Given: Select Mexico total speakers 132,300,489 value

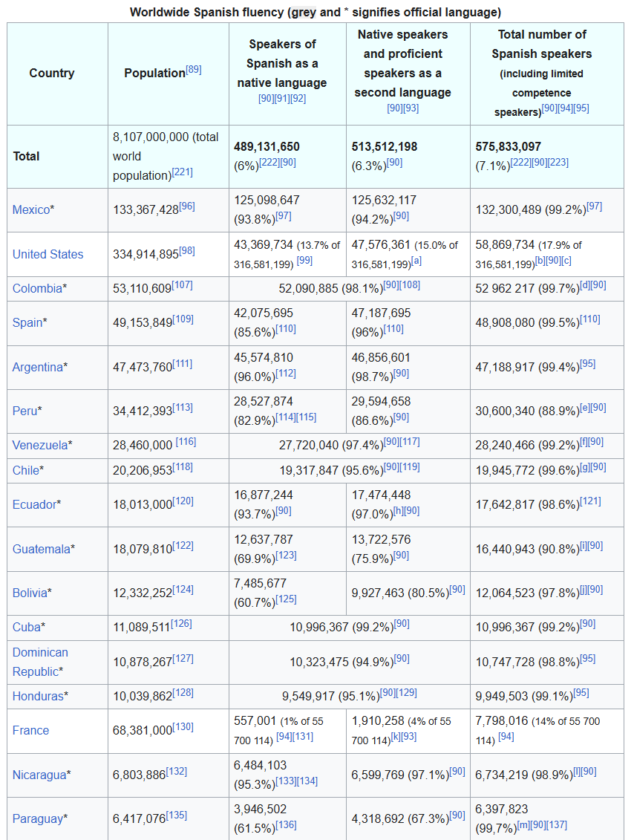Looking at the screenshot, I should 508,210.
